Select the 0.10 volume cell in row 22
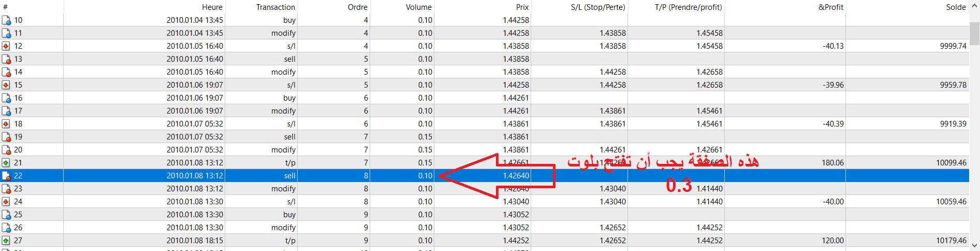980x251 pixels. coord(425,176)
